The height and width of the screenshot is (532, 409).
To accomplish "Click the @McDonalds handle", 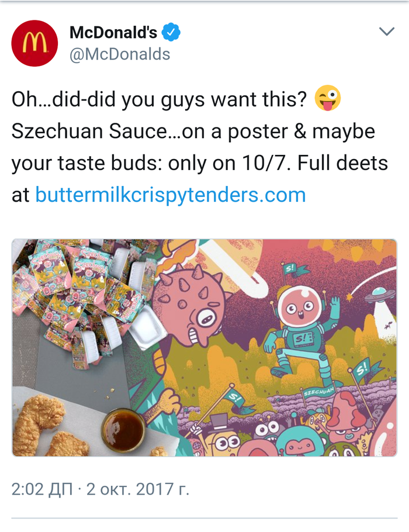I will tap(120, 54).
